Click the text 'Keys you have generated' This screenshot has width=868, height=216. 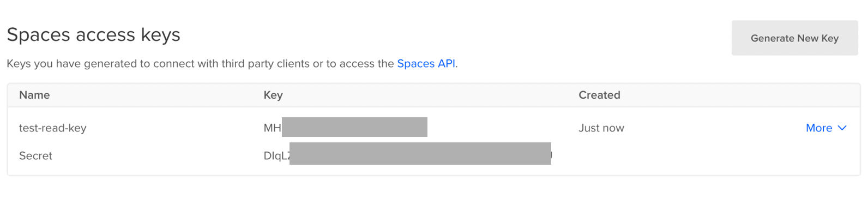point(72,64)
